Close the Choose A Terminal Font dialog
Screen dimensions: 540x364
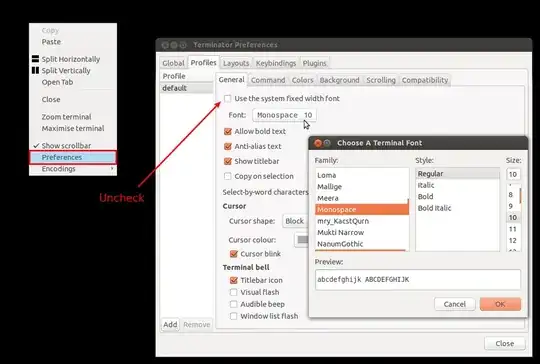click(318, 143)
